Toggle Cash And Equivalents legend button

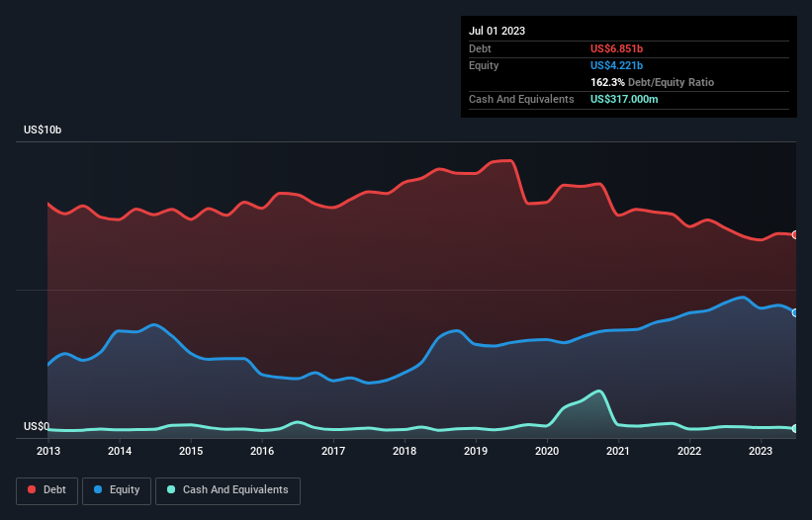tap(227, 490)
